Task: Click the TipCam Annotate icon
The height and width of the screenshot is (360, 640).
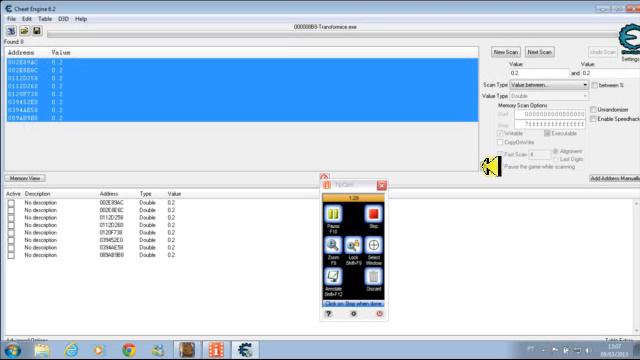Action: pyautogui.click(x=333, y=277)
